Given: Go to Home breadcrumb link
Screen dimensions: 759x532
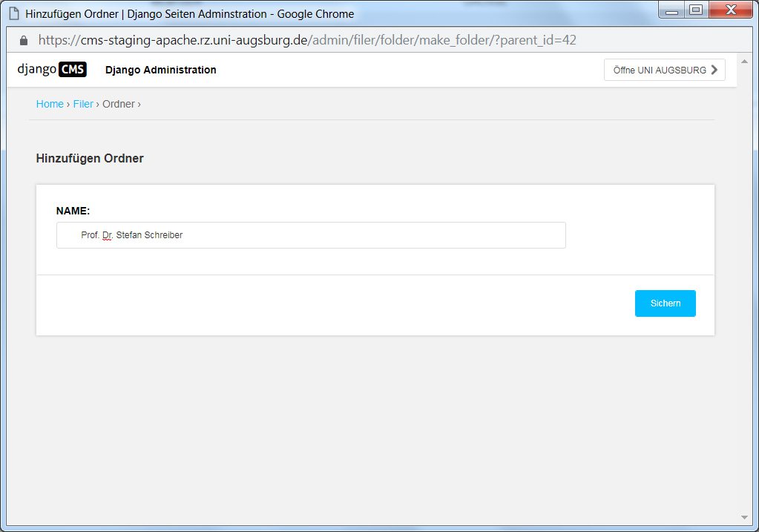Looking at the screenshot, I should [x=50, y=104].
